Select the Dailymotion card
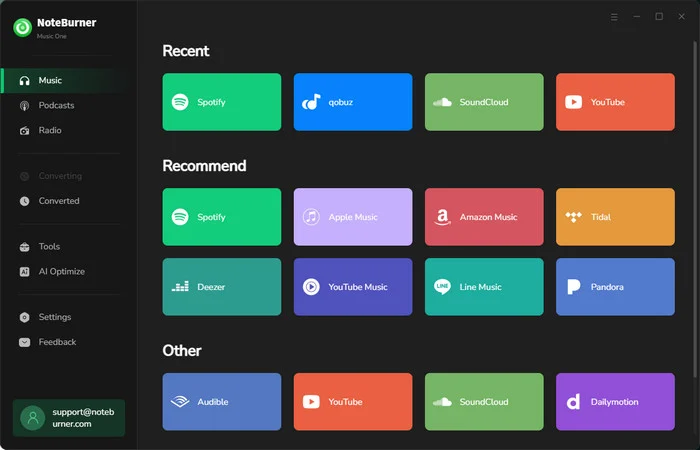The height and width of the screenshot is (450, 700). [x=616, y=402]
